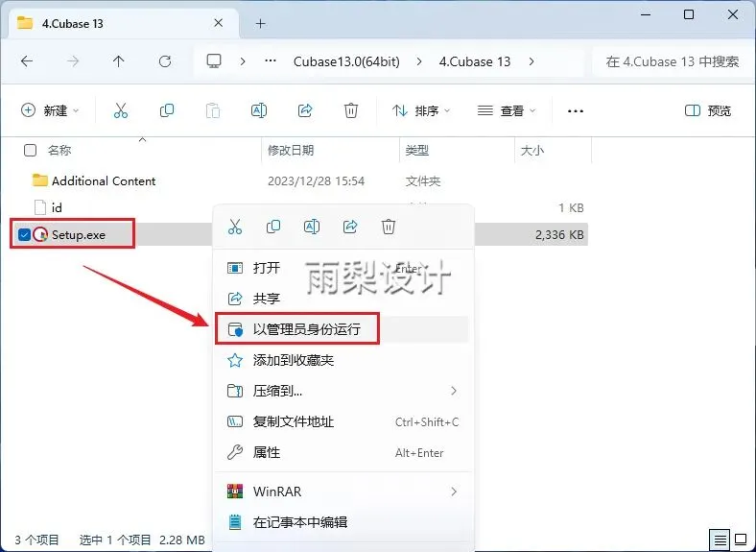Viewport: 756px width, 552px height.
Task: Expand chevron after 4.Cubase 13 in path
Action: click(x=532, y=61)
